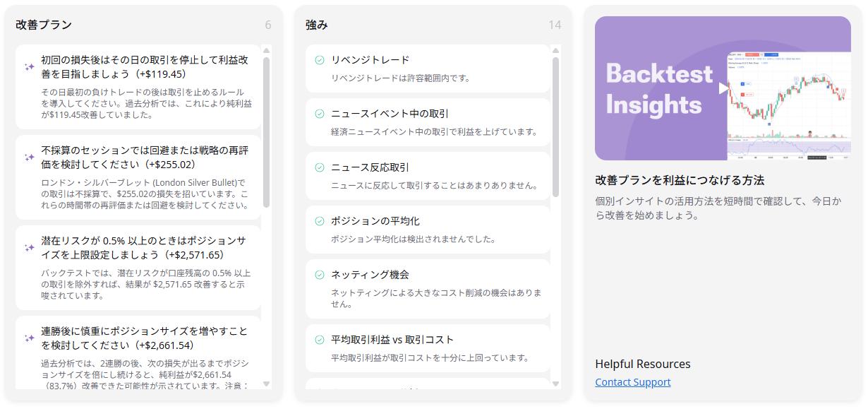This screenshot has width=868, height=409.
Task: Click description starting その日最初の負けトレード
Action: [x=146, y=103]
